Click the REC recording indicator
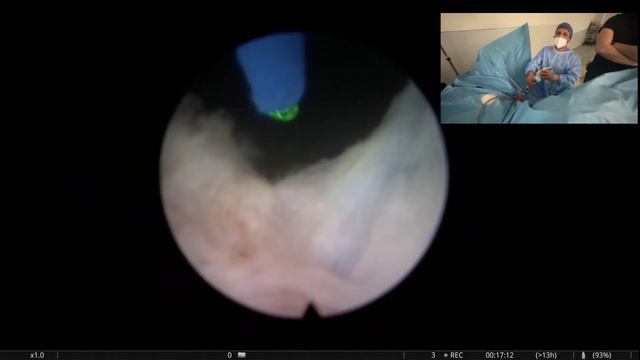The width and height of the screenshot is (640, 360). [x=453, y=355]
